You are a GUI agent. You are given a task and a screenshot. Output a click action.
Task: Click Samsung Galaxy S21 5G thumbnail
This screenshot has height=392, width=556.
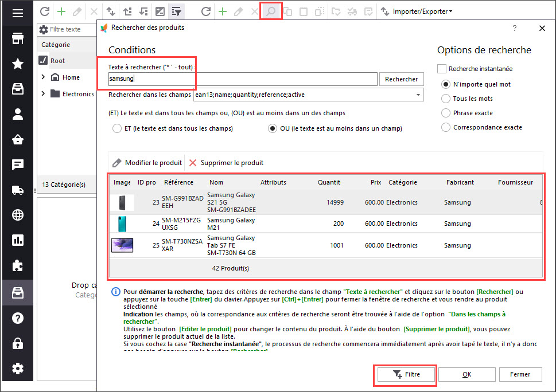(122, 202)
